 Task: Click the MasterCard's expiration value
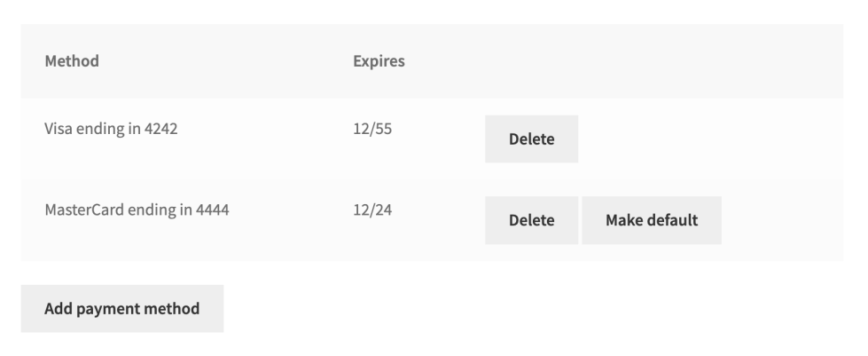tap(372, 210)
